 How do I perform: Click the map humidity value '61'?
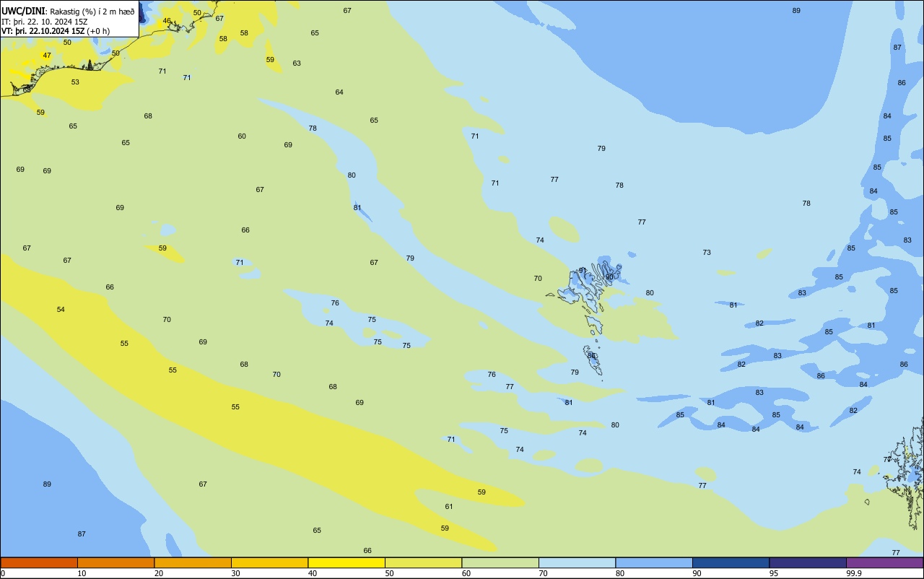449,507
